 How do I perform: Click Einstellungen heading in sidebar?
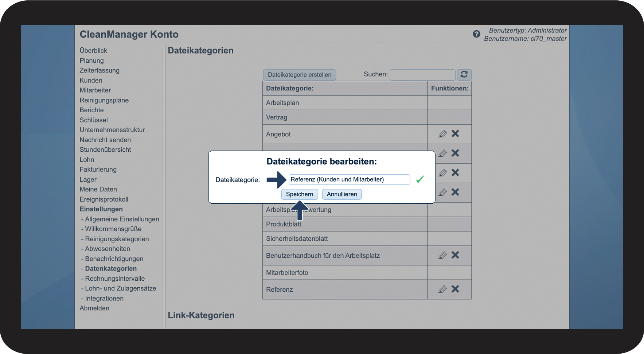point(101,209)
